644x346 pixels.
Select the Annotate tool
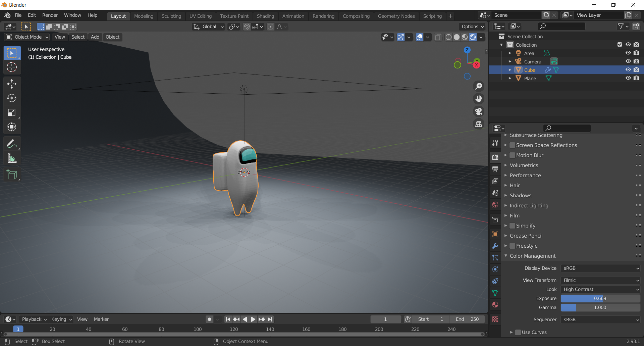pos(12,144)
